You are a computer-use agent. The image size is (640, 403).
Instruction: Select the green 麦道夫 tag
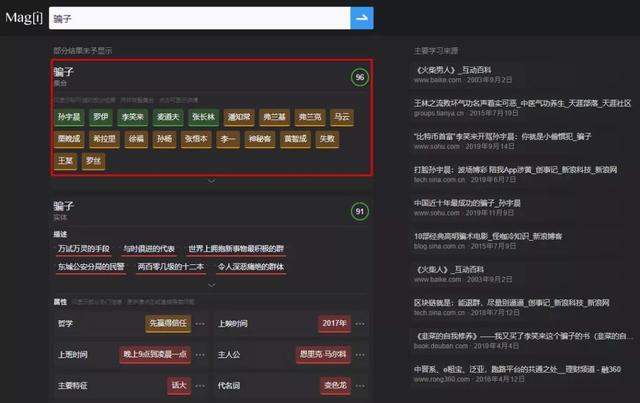(x=168, y=117)
